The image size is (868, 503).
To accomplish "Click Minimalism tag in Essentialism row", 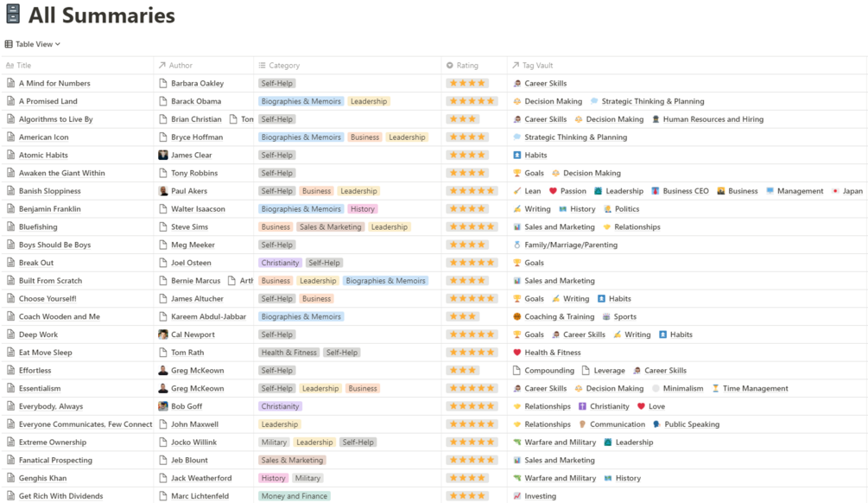I will 683,388.
